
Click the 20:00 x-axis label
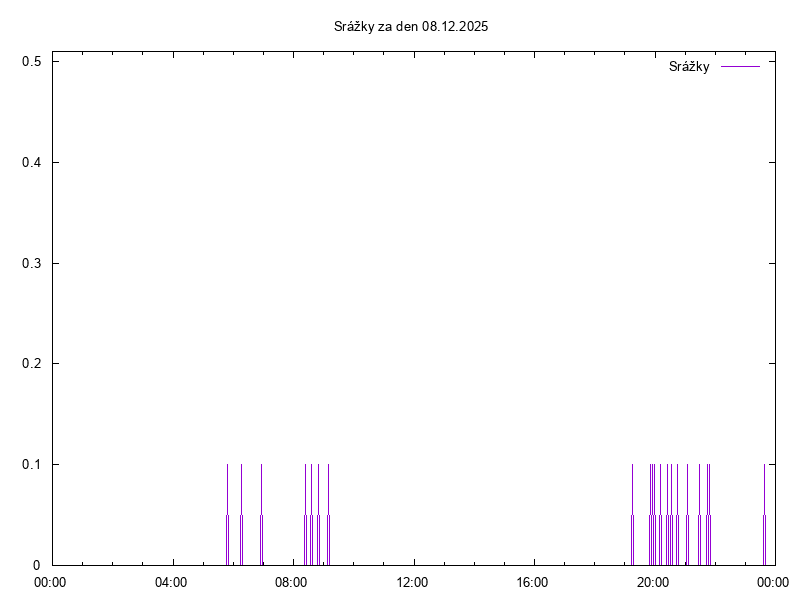(653, 582)
